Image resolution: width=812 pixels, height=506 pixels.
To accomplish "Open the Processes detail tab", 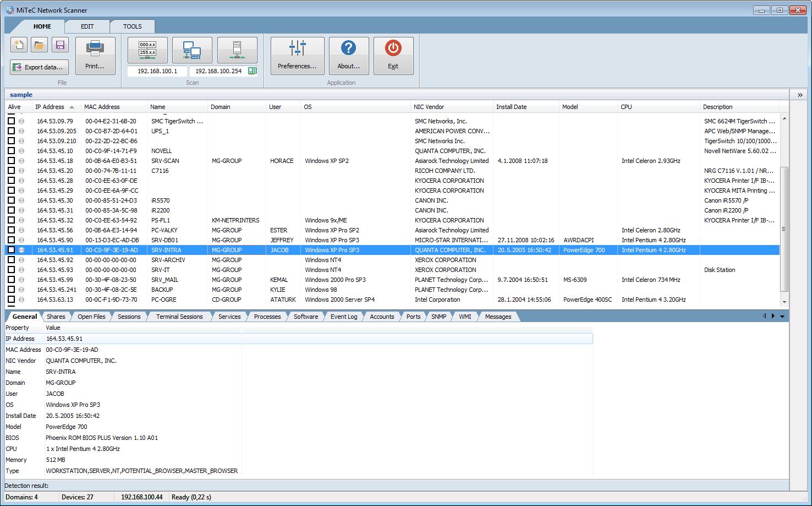I will click(267, 317).
